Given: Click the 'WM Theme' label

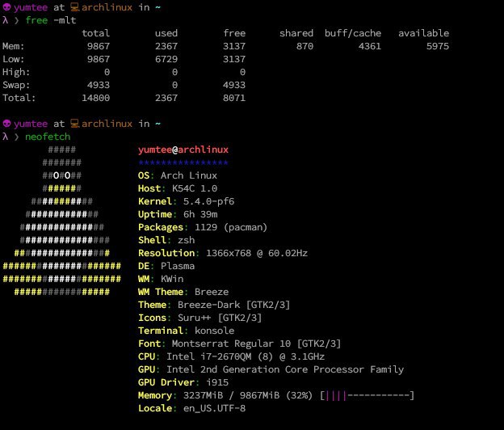Looking at the screenshot, I should 161,292.
